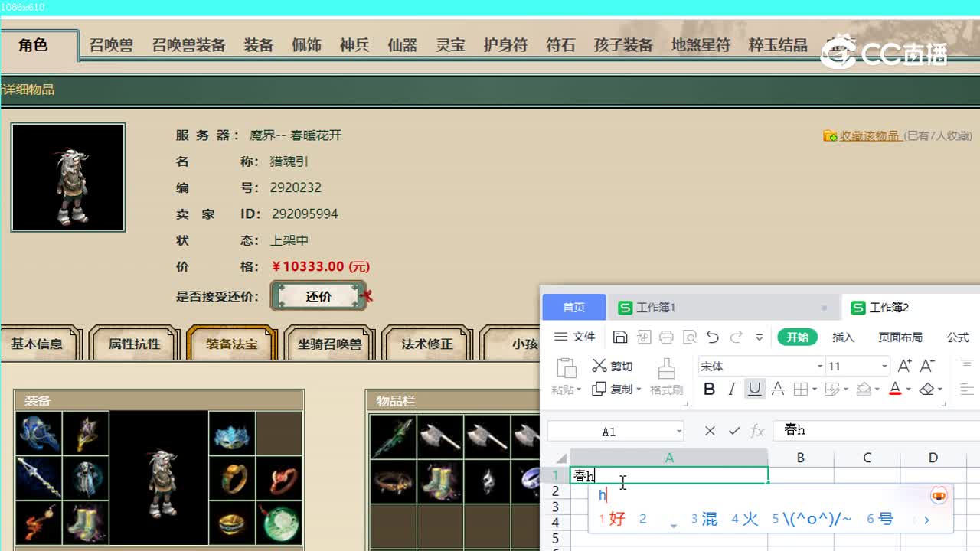Toggle Underline formatting in WPS

755,390
